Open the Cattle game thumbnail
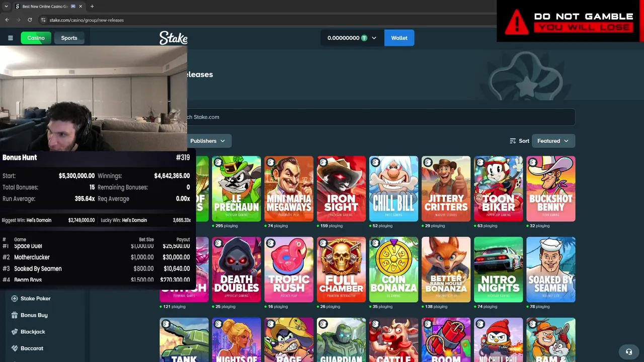 (393, 340)
